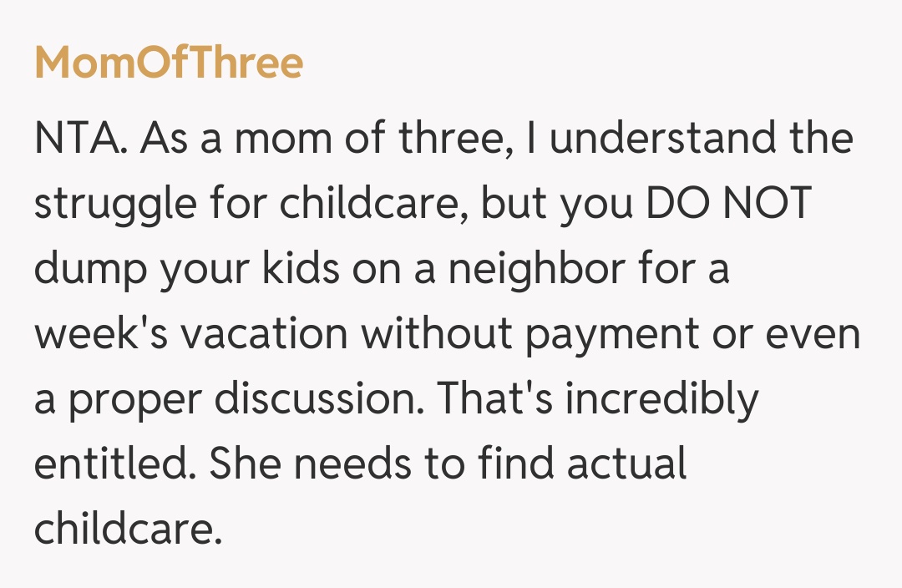The image size is (902, 588).
Task: Click the word "without" in the comment
Action: point(428,334)
